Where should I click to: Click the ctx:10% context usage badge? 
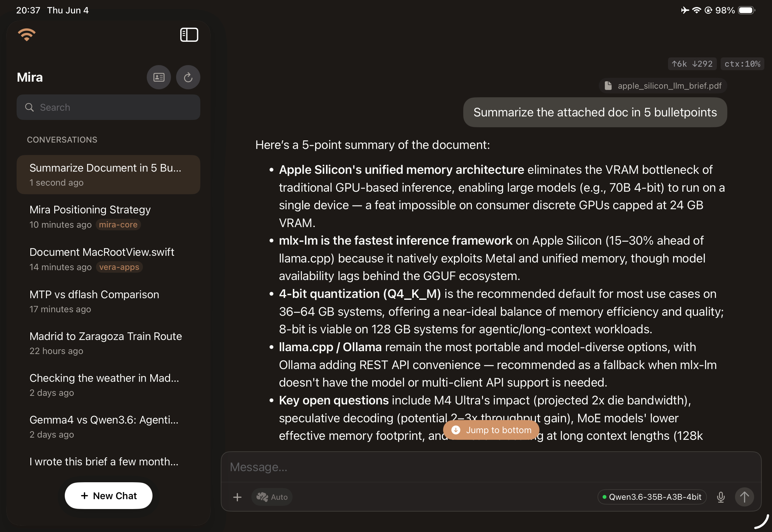point(742,64)
